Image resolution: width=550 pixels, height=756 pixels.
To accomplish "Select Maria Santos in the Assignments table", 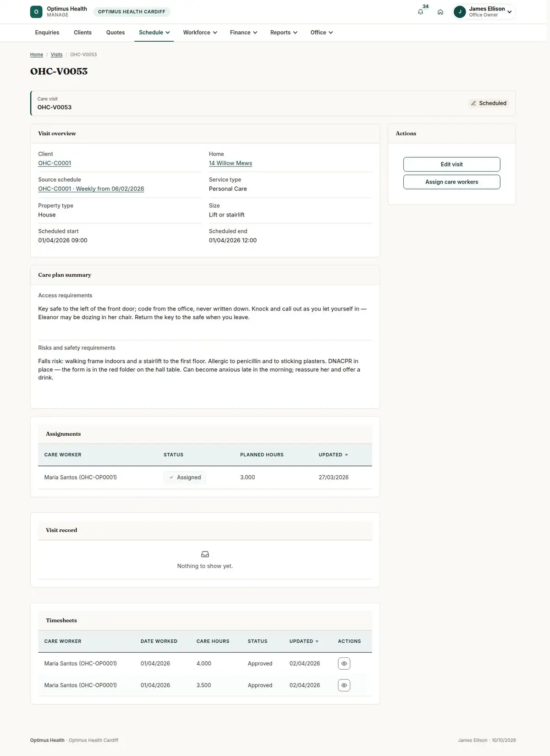I will [x=81, y=478].
